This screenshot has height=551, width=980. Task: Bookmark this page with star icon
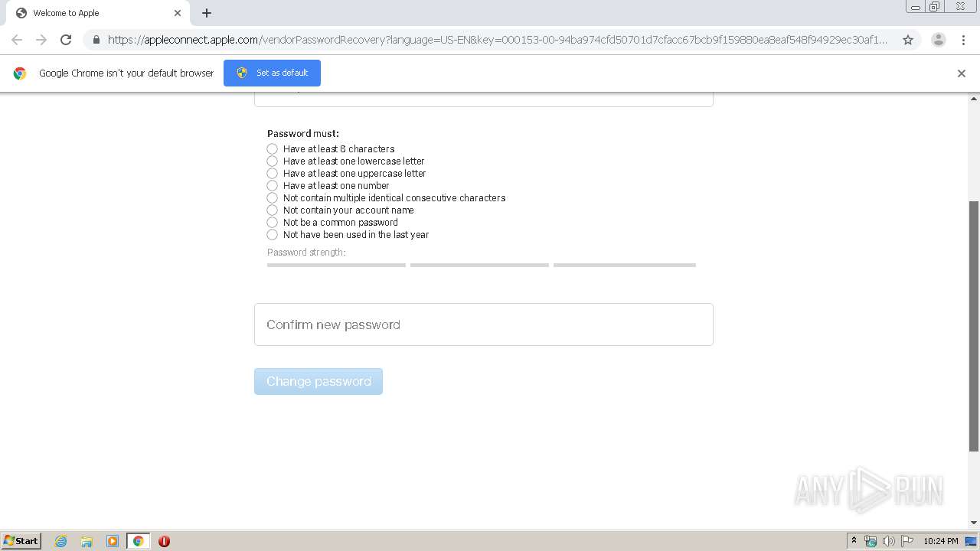pos(908,40)
